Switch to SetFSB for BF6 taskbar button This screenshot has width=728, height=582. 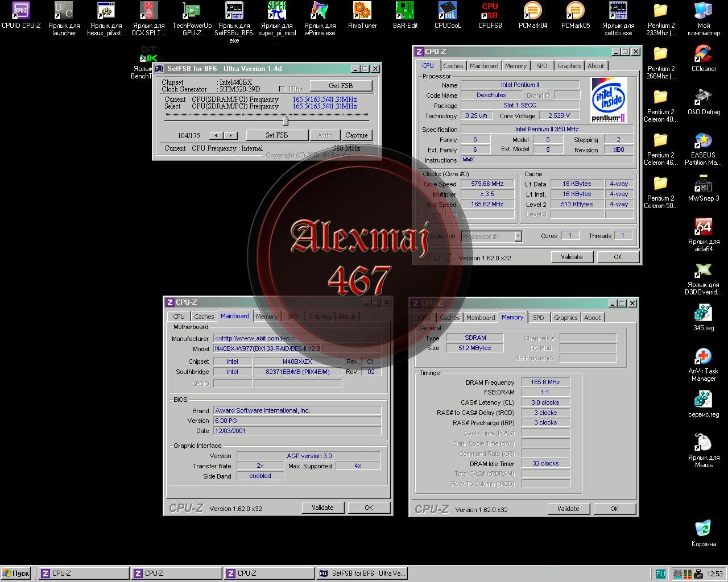[362, 573]
